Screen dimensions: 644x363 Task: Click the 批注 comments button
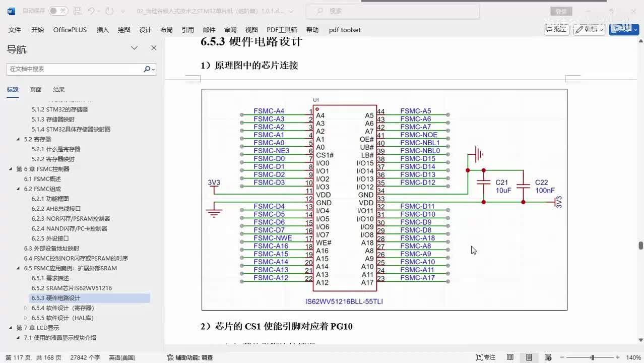pos(556,29)
